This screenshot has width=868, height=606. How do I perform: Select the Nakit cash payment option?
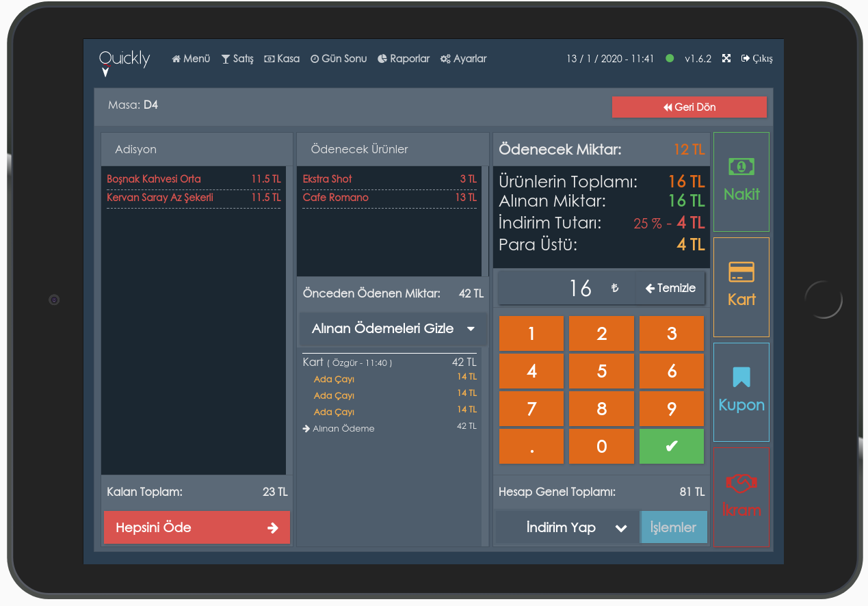click(741, 181)
